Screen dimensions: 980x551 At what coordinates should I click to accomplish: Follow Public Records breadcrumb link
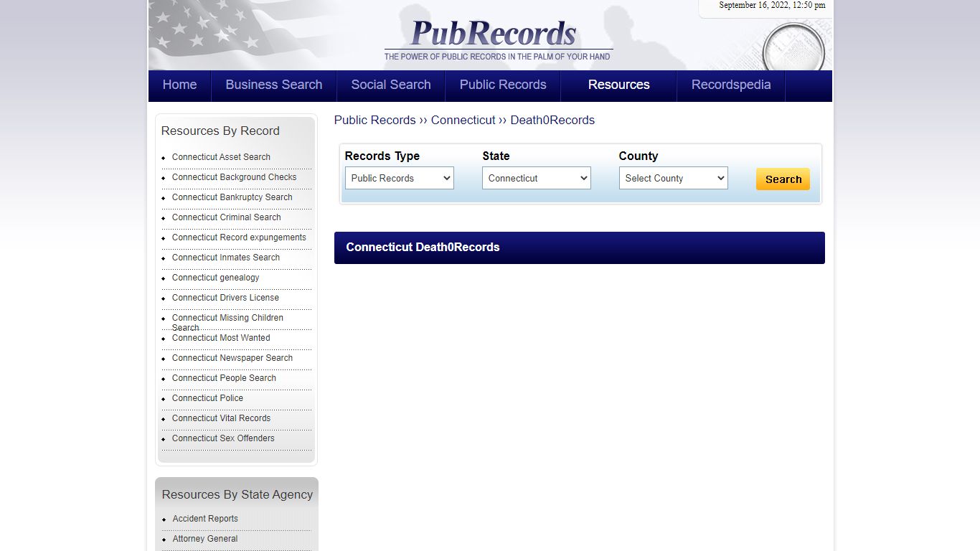point(375,121)
